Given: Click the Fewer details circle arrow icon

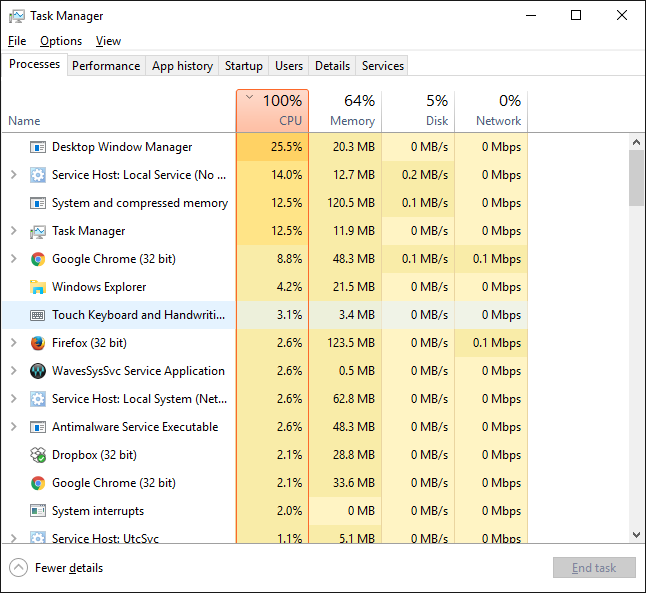Looking at the screenshot, I should pyautogui.click(x=19, y=567).
